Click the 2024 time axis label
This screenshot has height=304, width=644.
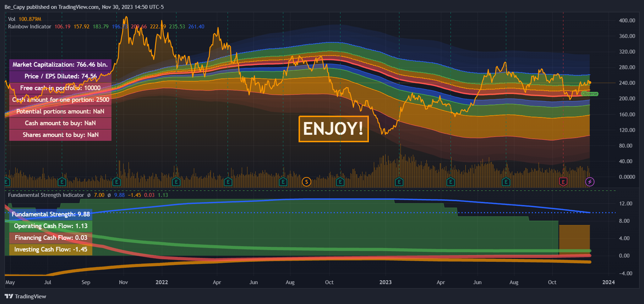pyautogui.click(x=608, y=282)
